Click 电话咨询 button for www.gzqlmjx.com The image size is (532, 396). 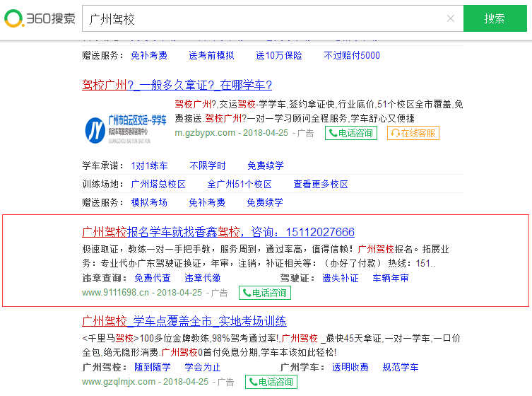click(x=271, y=382)
